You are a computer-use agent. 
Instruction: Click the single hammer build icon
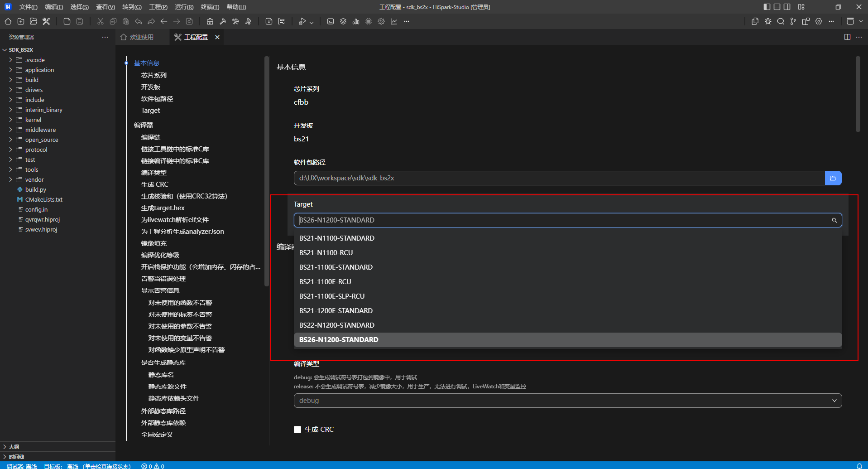[223, 21]
